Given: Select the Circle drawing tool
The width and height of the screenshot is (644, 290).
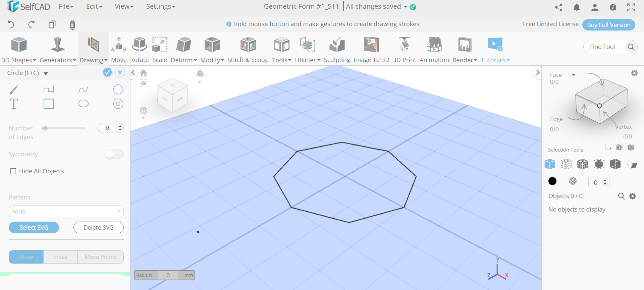Looking at the screenshot, I should pos(118,90).
